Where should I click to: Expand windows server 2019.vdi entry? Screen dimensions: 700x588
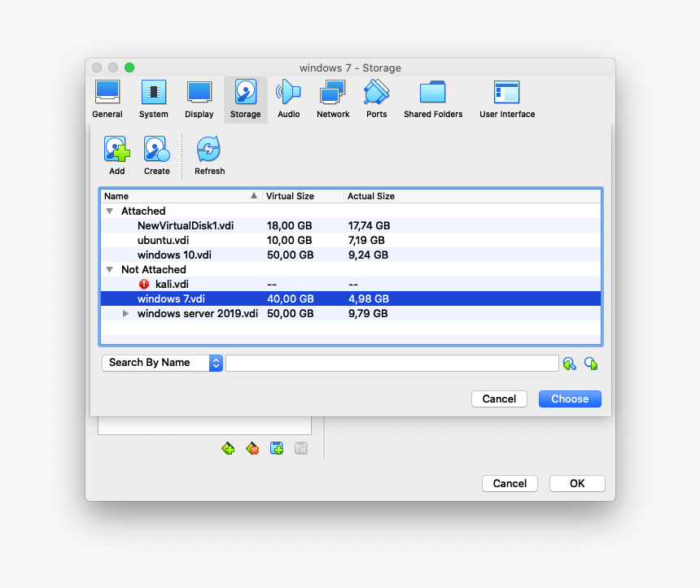[x=125, y=313]
